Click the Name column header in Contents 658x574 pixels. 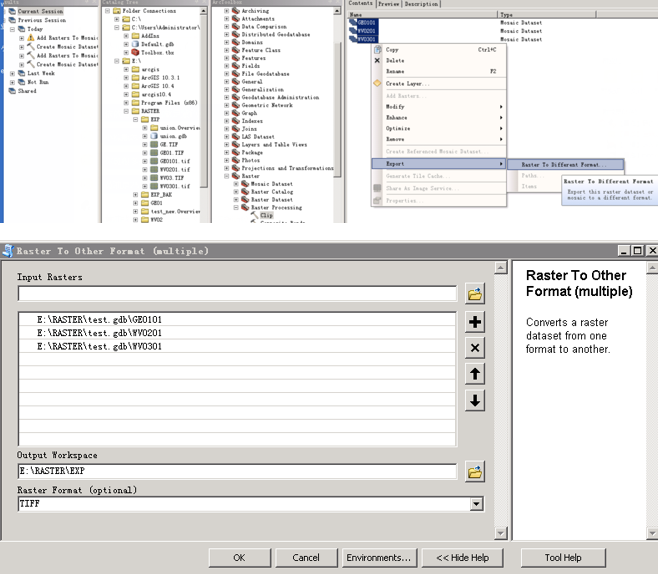click(x=422, y=15)
